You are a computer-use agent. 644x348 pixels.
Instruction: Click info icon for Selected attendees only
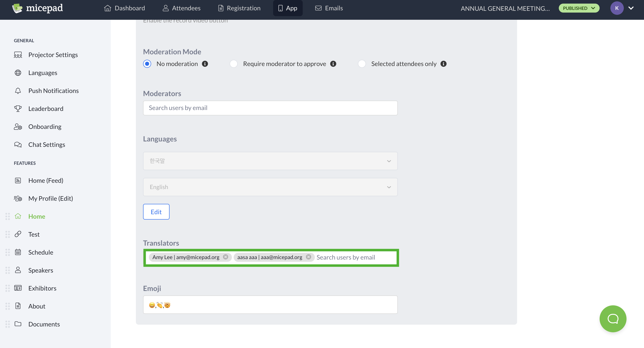point(443,64)
